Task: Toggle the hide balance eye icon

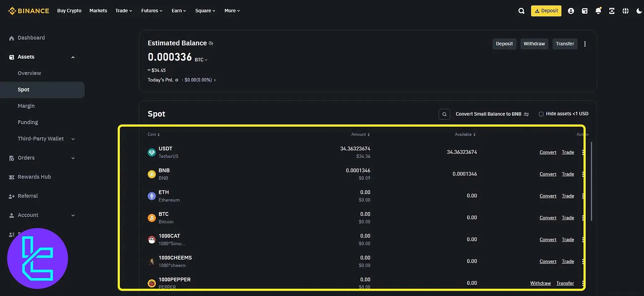Action: (211, 43)
